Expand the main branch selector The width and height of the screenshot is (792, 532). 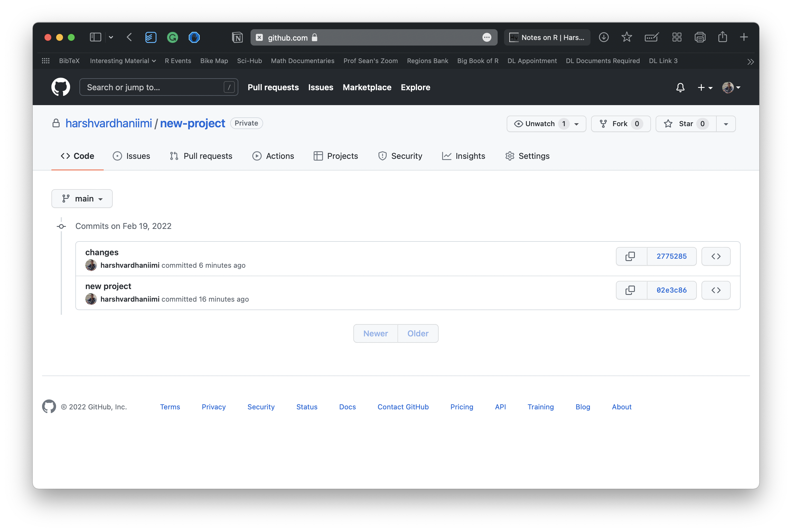pyautogui.click(x=82, y=199)
